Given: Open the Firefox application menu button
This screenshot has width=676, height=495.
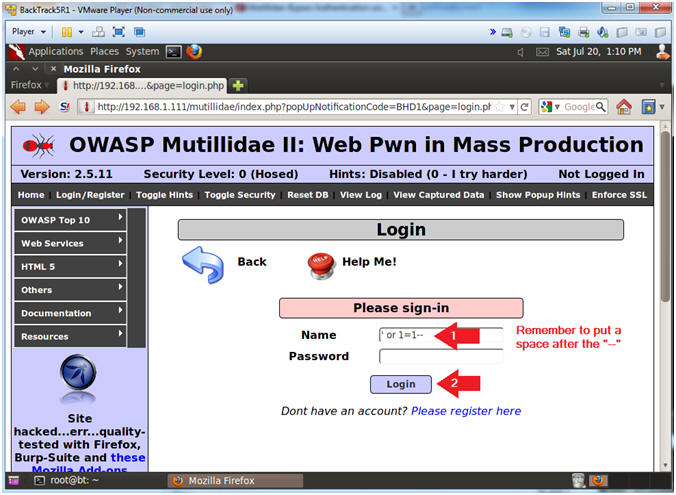Looking at the screenshot, I should [x=29, y=85].
